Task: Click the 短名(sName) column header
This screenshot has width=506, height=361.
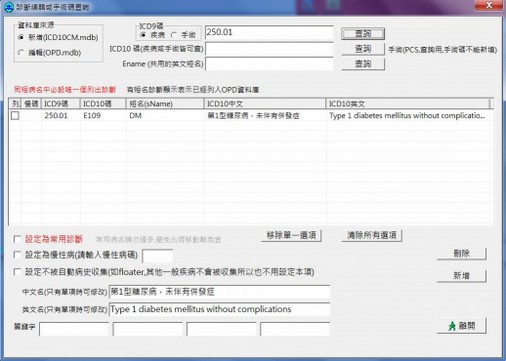Action: pos(165,104)
